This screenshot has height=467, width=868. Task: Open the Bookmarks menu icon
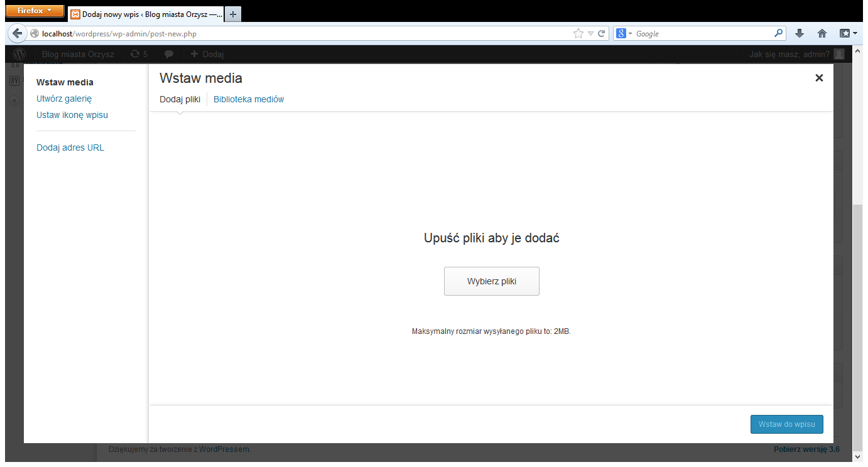tap(848, 34)
